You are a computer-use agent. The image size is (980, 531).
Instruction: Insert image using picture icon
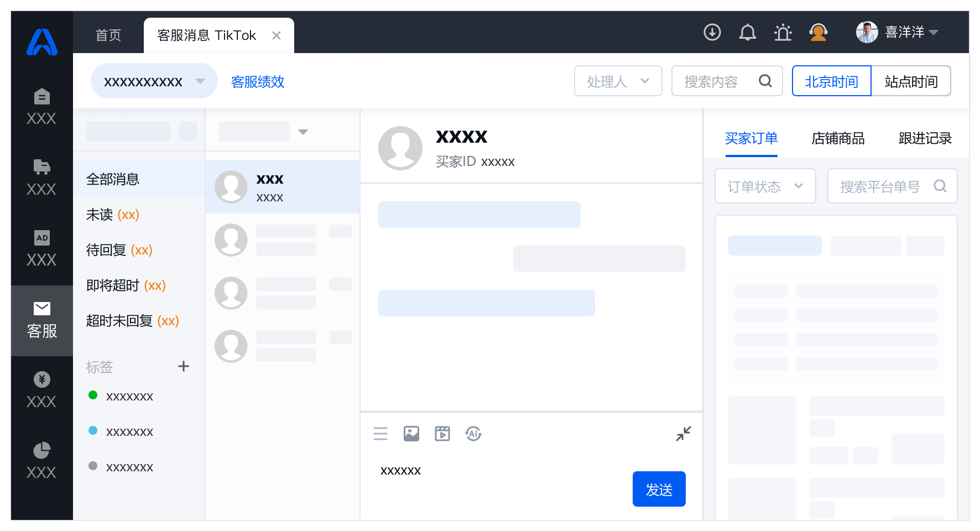click(411, 434)
